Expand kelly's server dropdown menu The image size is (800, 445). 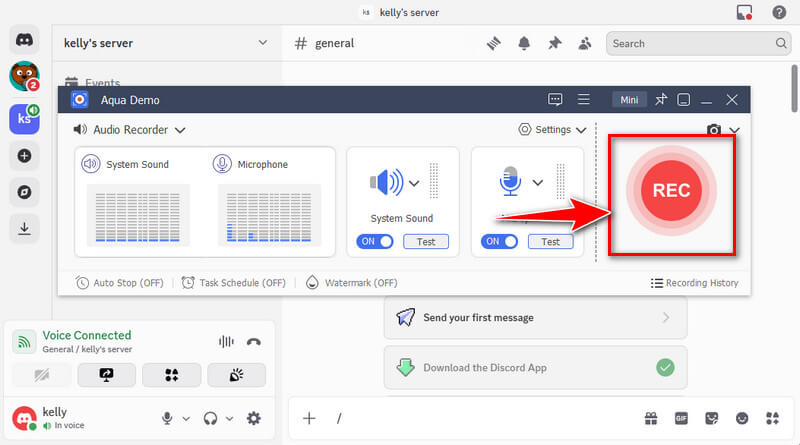[262, 43]
